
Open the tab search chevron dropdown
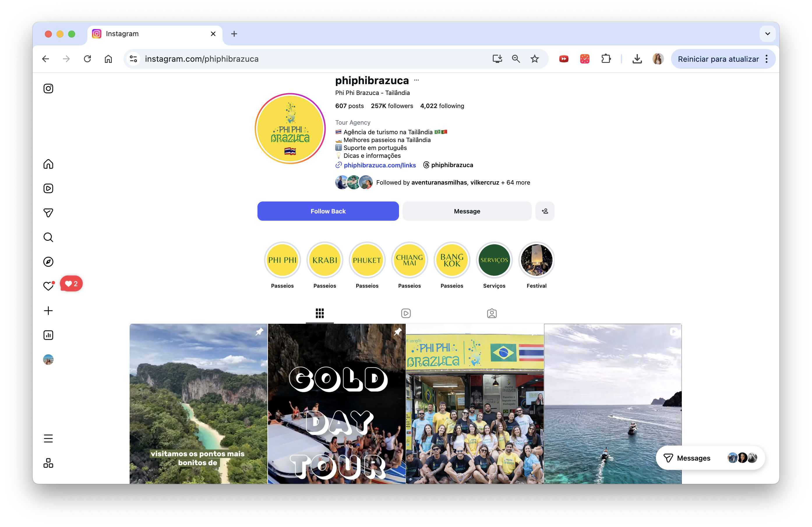tap(767, 34)
